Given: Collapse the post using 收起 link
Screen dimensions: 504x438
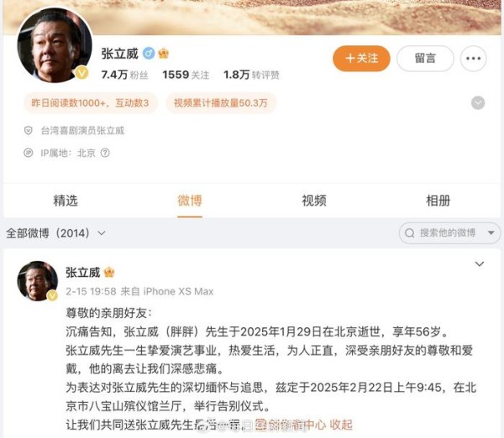Looking at the screenshot, I should pos(341,425).
